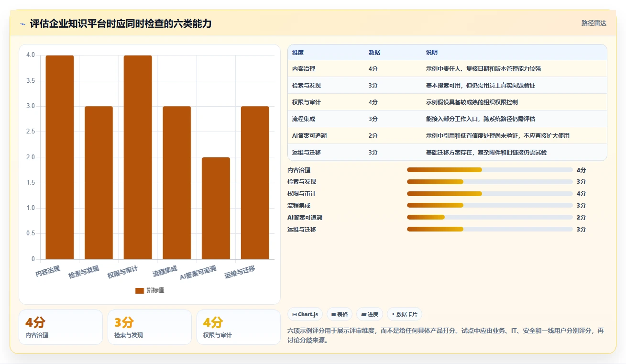Click the AI答案可追溯 progress bar

pos(490,217)
